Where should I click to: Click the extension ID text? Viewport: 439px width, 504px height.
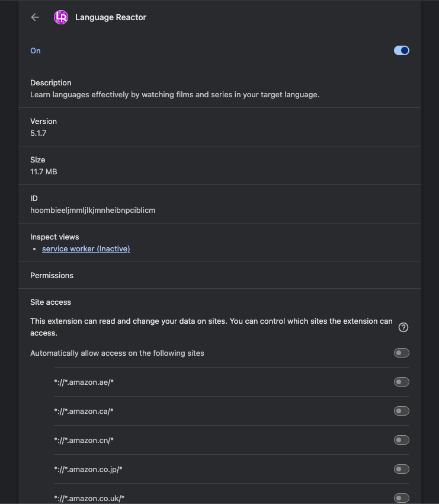[92, 210]
